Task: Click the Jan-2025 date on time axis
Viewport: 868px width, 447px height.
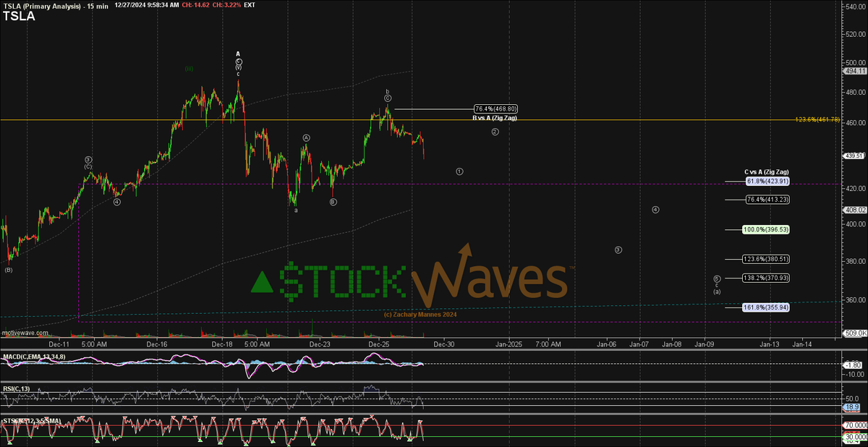Action: coord(509,344)
